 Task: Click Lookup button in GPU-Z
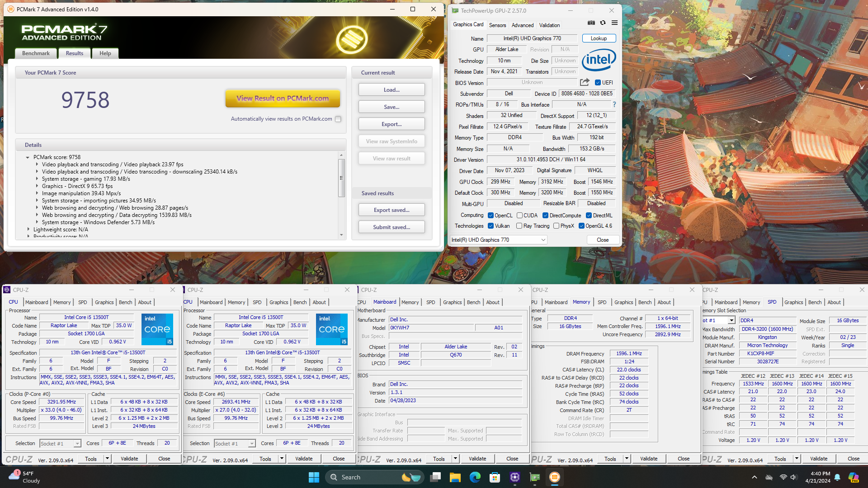tap(599, 38)
